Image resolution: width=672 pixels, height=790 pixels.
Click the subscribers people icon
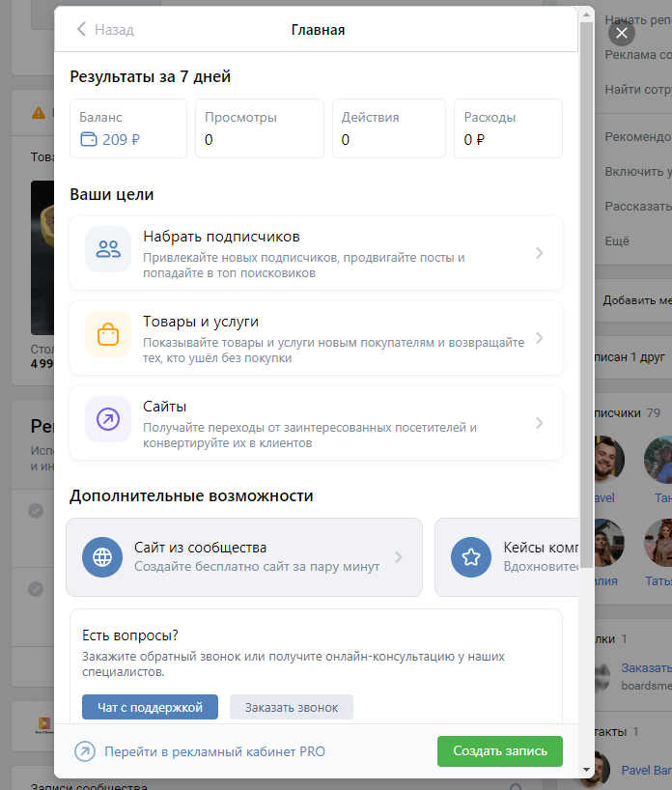pyautogui.click(x=108, y=249)
